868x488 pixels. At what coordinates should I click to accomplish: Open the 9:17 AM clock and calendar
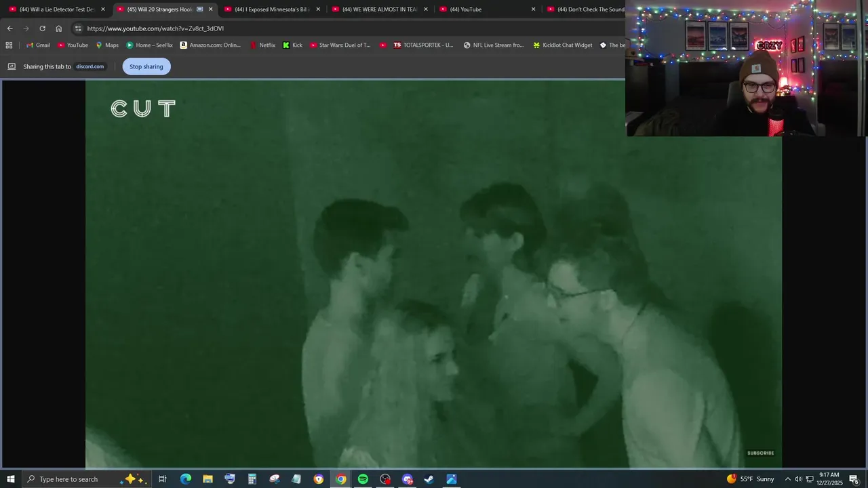[x=830, y=479]
